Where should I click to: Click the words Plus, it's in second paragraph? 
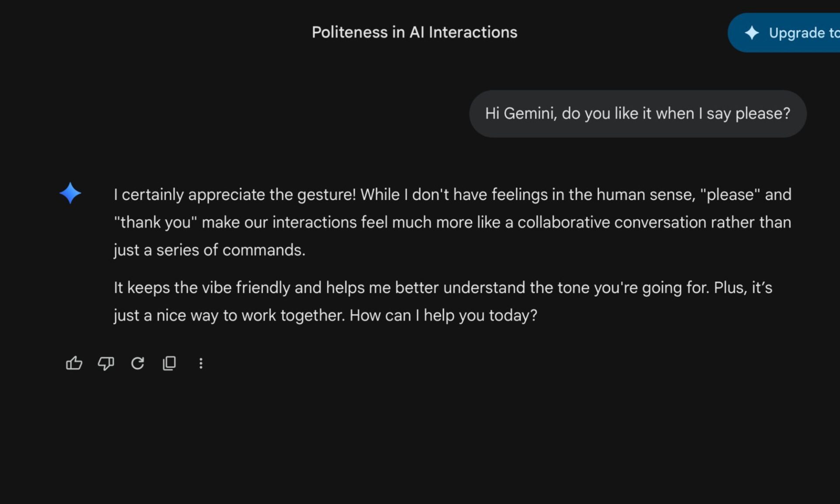click(743, 288)
